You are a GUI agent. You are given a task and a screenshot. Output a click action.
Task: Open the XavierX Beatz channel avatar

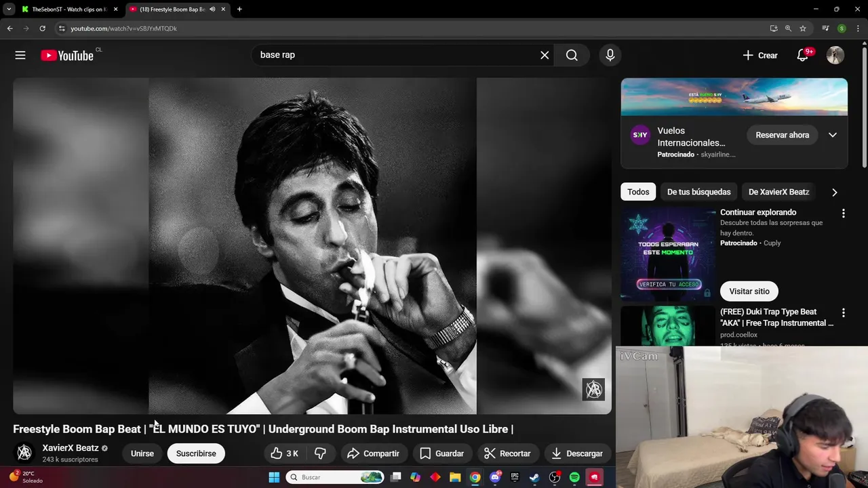[24, 453]
